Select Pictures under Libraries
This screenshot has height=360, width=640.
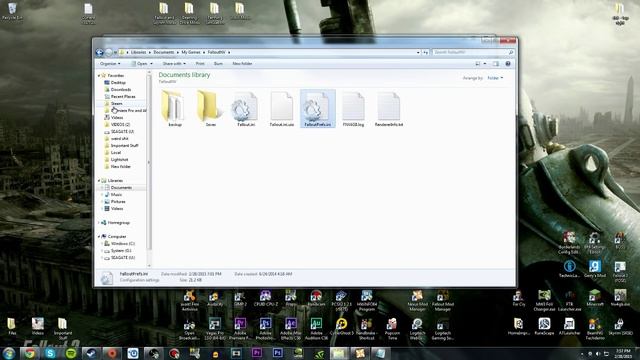pyautogui.click(x=118, y=202)
